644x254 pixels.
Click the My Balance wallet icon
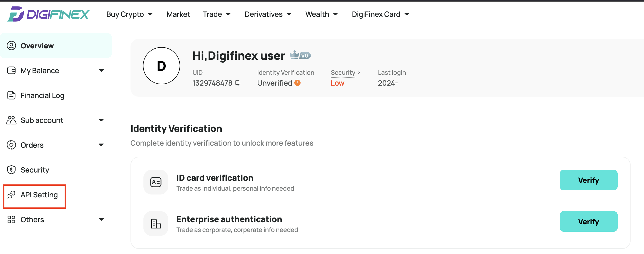11,70
